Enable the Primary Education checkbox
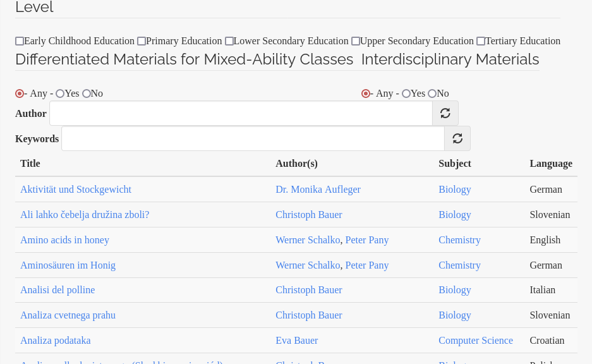This screenshot has height=364, width=592. pos(142,41)
